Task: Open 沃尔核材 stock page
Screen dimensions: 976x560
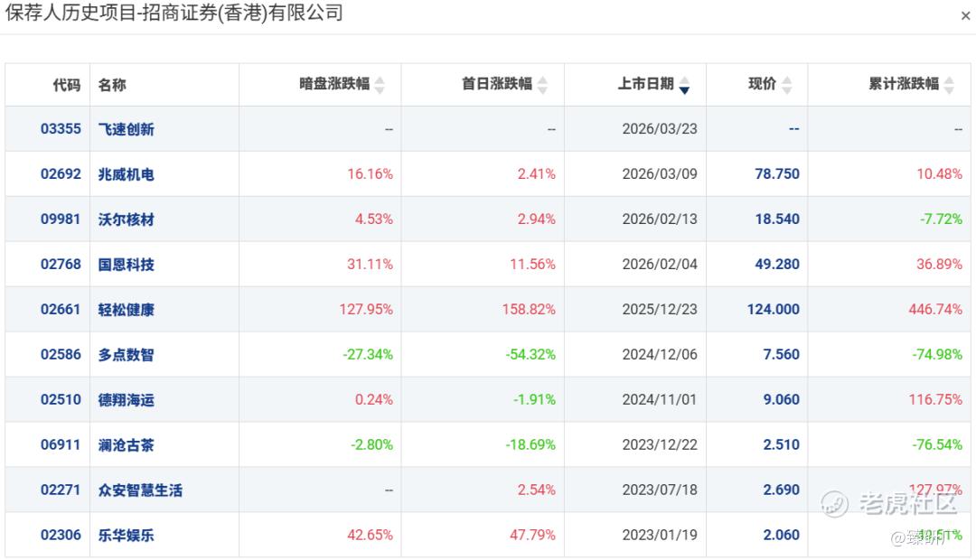Action: pos(127,219)
